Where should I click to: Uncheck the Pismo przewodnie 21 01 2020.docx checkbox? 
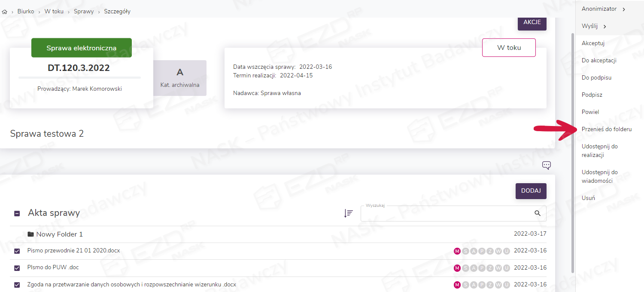click(x=17, y=251)
